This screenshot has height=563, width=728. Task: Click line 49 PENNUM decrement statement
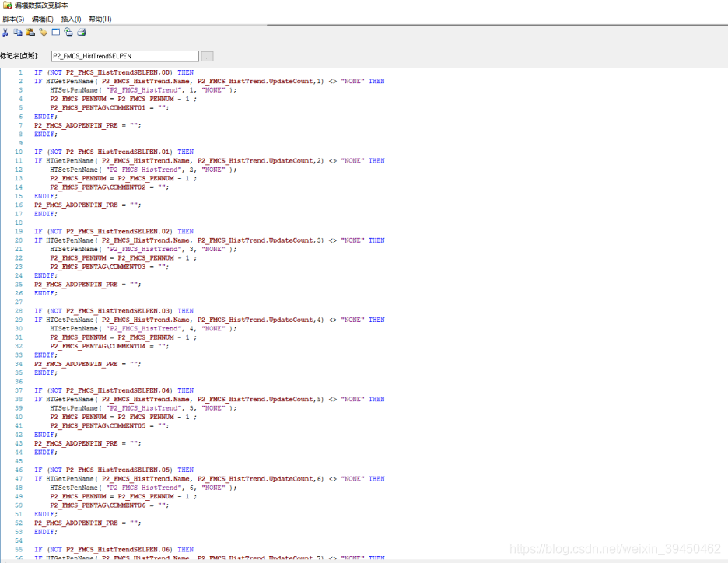click(124, 496)
